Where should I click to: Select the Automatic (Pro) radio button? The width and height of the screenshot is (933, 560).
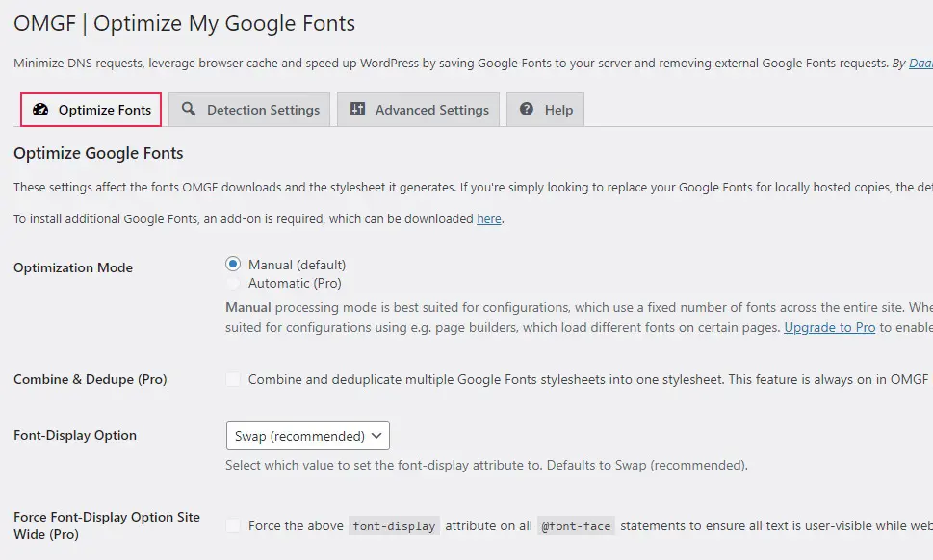pos(233,283)
